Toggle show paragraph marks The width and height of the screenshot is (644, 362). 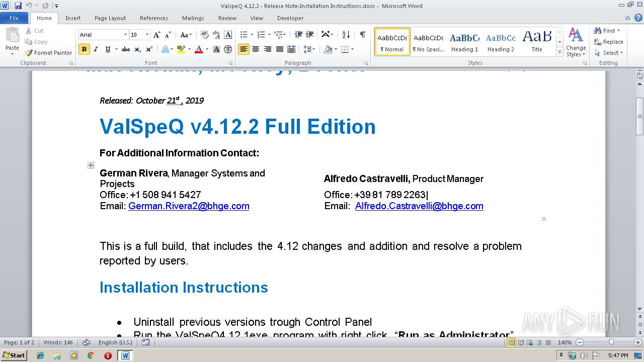click(x=362, y=35)
